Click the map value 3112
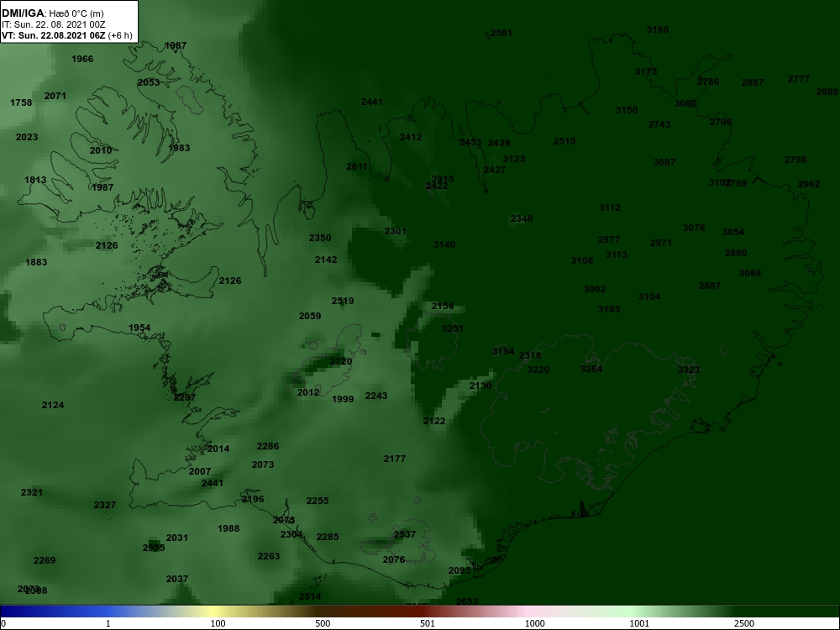This screenshot has height=630, width=840. 610,207
